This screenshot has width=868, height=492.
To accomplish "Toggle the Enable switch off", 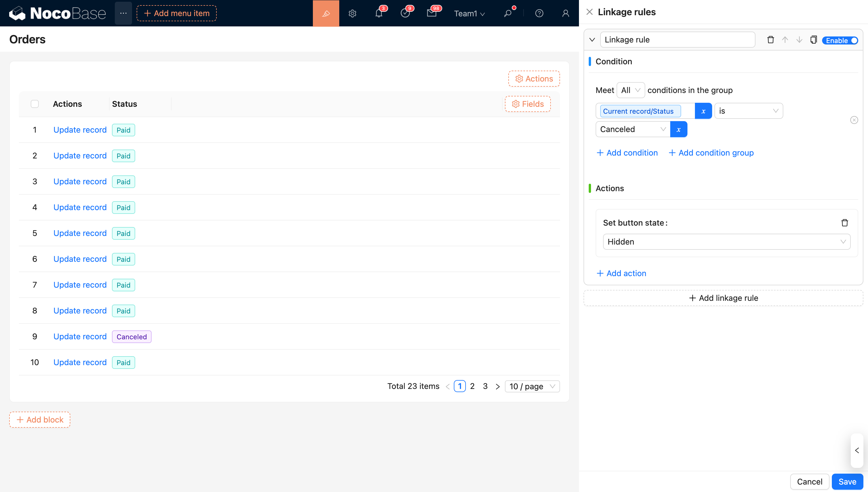I will click(840, 40).
